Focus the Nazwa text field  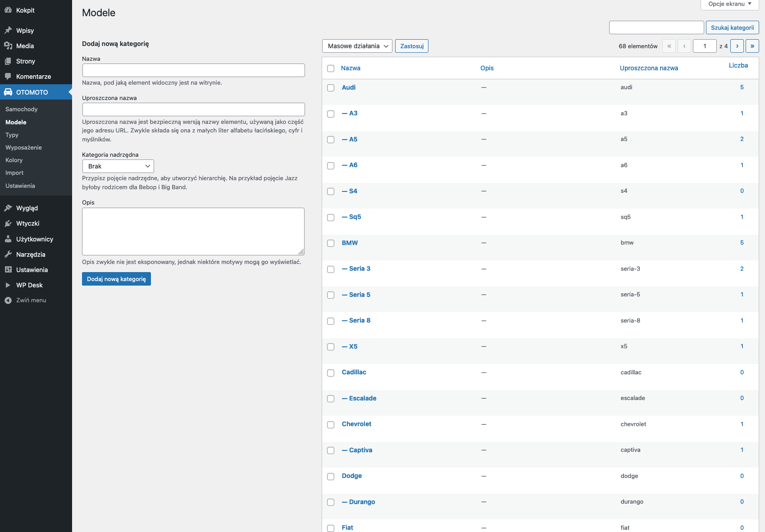point(194,70)
